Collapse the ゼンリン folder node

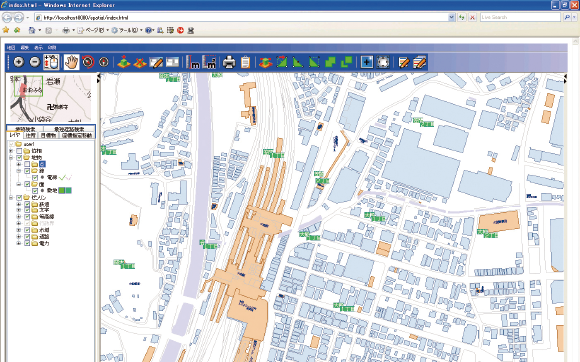pos(11,198)
